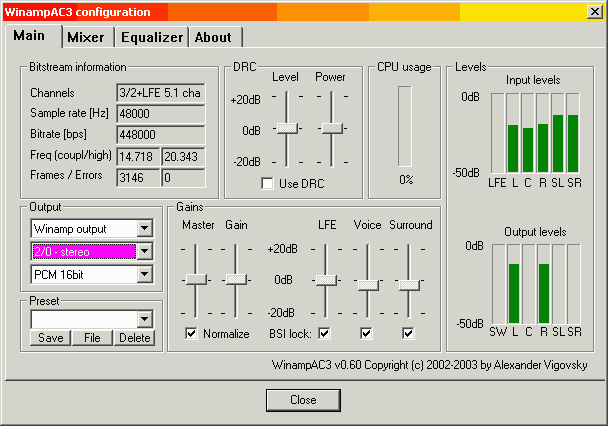The width and height of the screenshot is (608, 426).
Task: Click the Save preset button
Action: coord(51,338)
